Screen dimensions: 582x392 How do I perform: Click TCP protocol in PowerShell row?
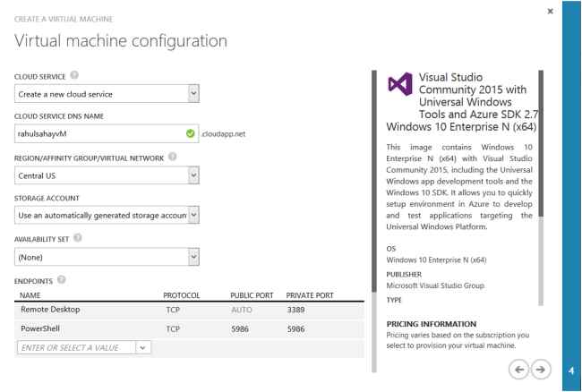173,329
